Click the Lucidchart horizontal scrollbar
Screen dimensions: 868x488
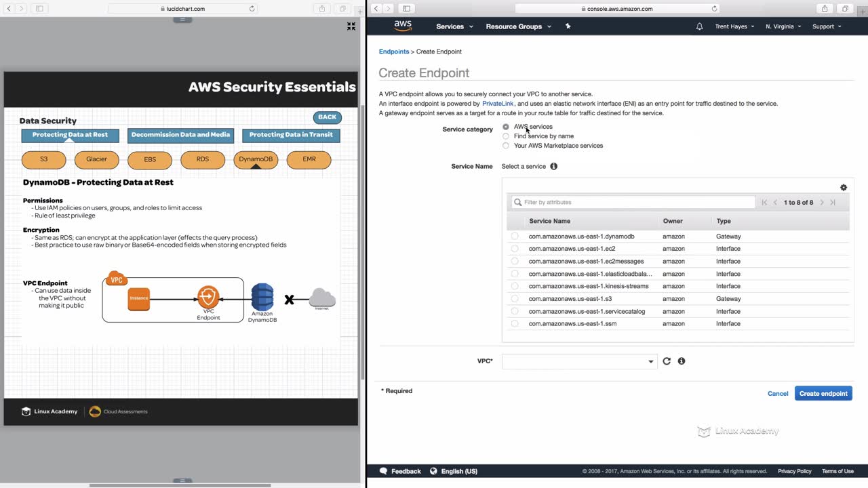(180, 485)
